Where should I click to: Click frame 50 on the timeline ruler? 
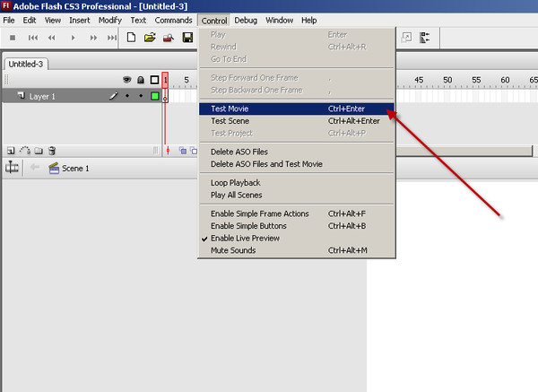[447, 80]
